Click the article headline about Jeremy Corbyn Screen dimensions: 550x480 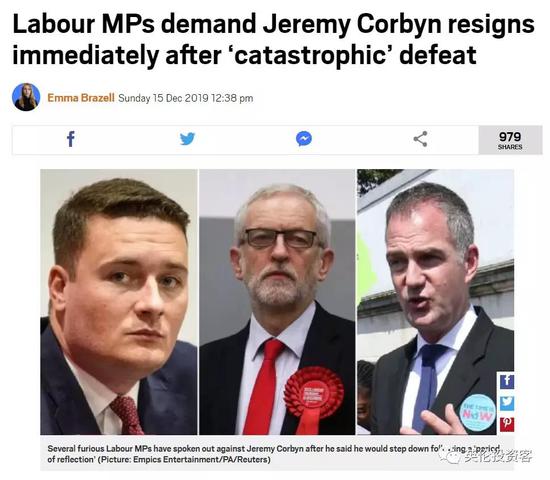273,39
